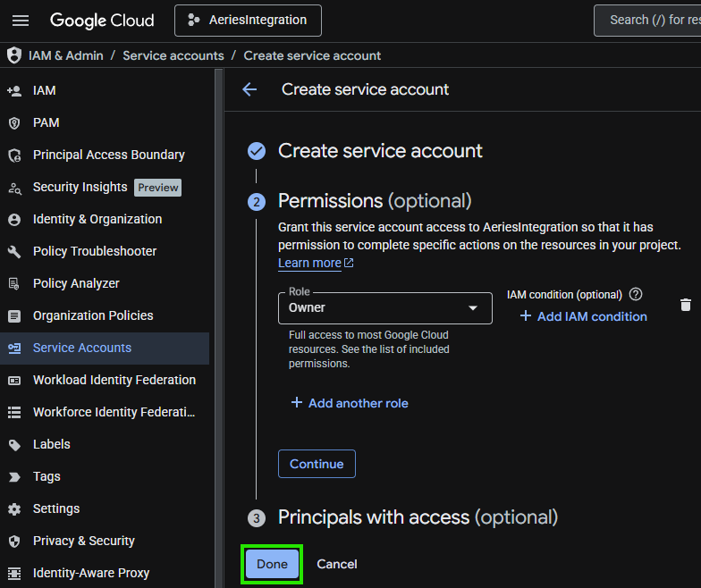This screenshot has height=588, width=701.
Task: Click the Security Insights icon
Action: [14, 188]
